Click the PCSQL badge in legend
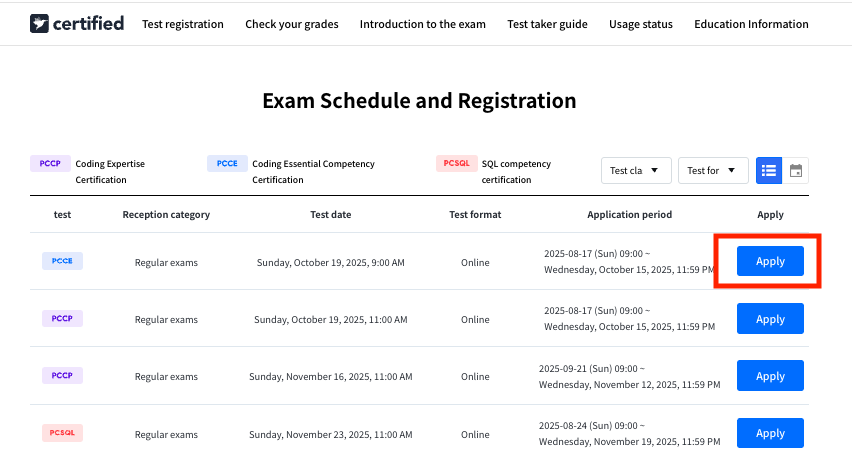The image size is (852, 461). (457, 163)
